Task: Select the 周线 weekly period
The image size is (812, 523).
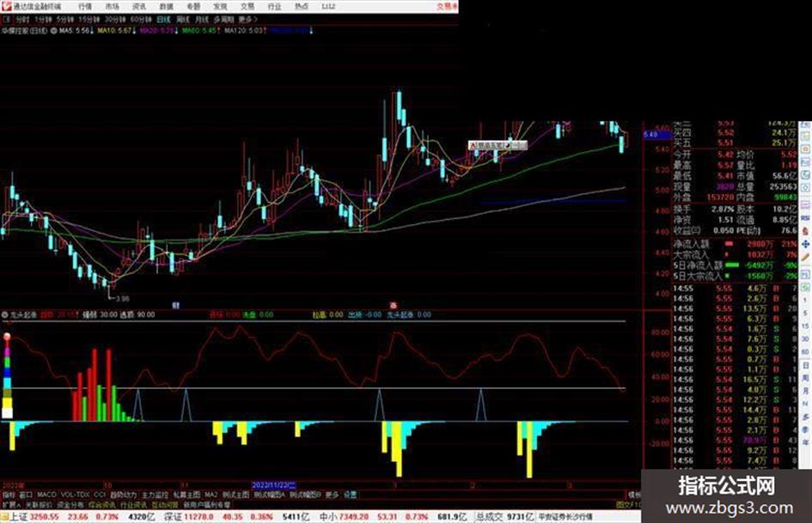Action: 183,20
